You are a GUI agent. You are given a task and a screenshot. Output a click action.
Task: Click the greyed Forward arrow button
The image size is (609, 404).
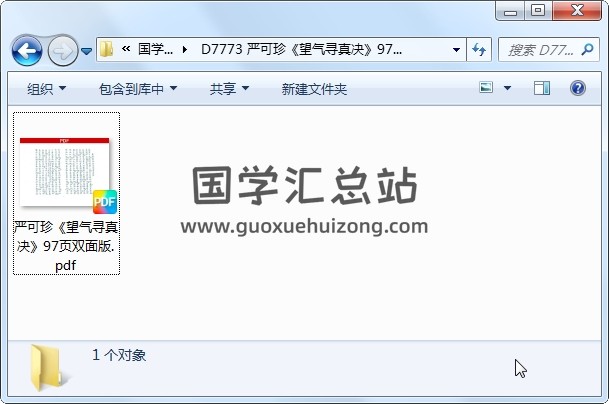63,50
